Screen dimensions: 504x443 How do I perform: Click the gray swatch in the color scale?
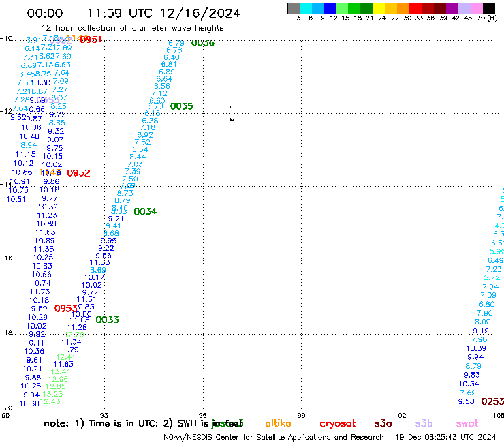[x=294, y=8]
